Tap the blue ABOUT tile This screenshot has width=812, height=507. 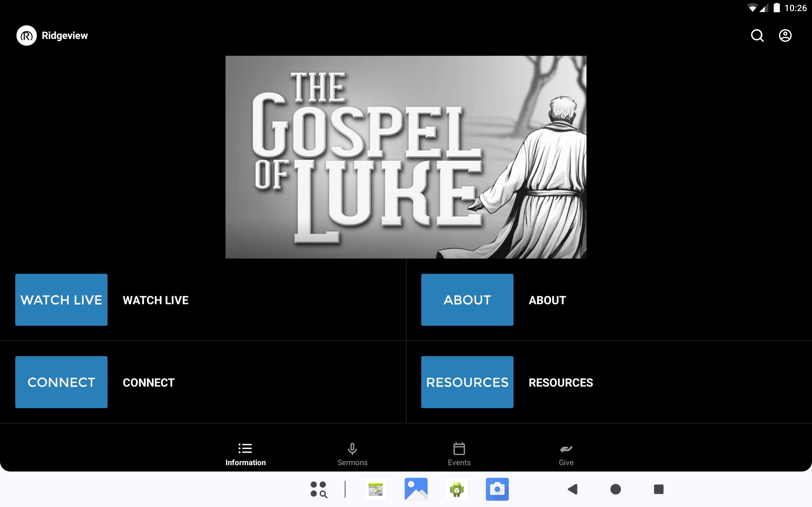click(467, 299)
